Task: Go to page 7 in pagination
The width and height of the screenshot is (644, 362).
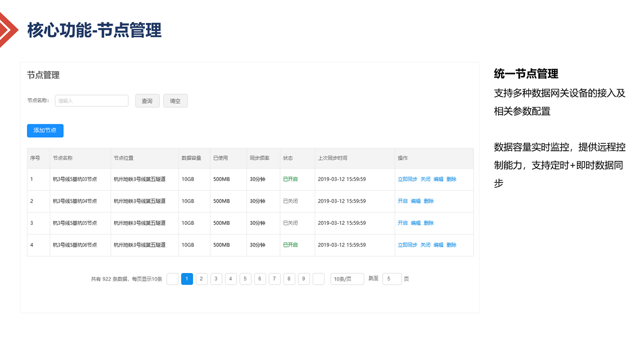Action: [275, 279]
